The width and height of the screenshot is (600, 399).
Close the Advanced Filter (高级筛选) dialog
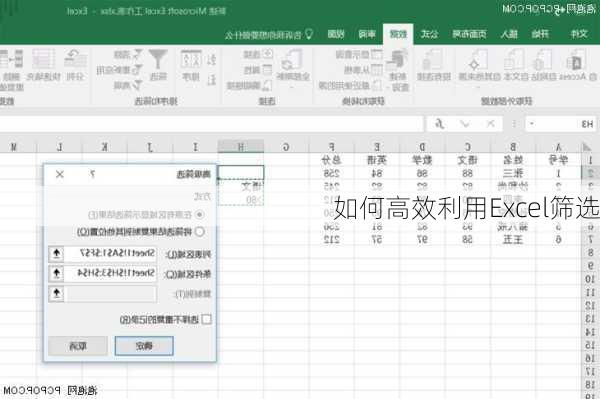point(60,174)
